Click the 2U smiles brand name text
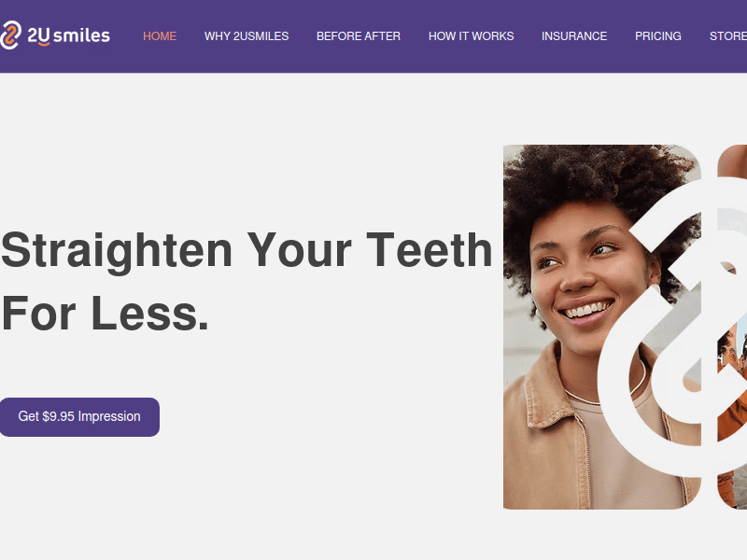Image resolution: width=747 pixels, height=560 pixels. tap(68, 35)
